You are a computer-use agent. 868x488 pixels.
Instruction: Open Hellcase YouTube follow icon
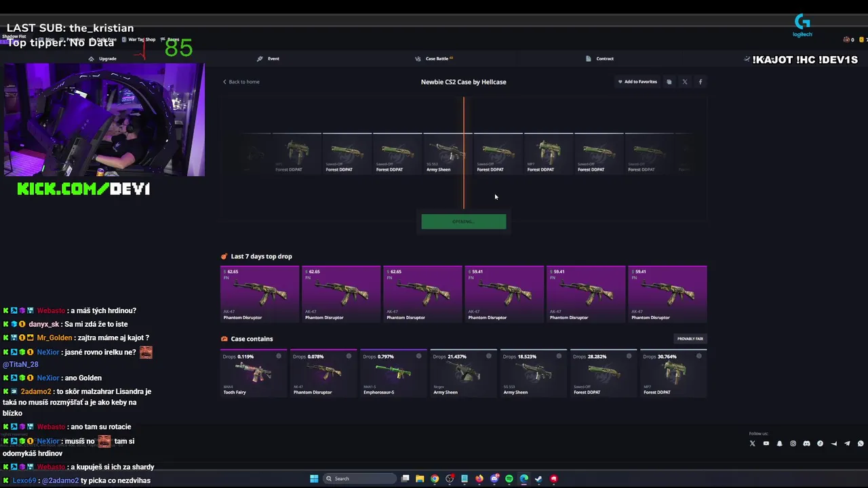tap(766, 443)
